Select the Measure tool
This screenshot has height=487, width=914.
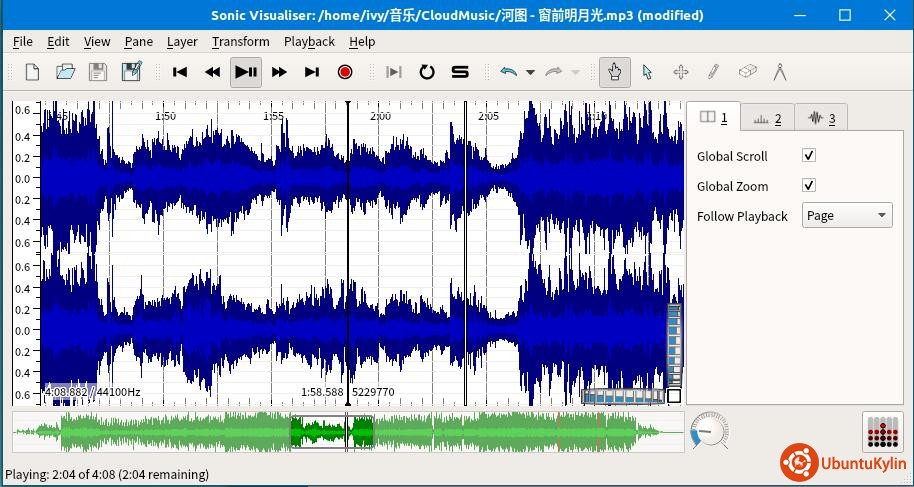pos(779,72)
